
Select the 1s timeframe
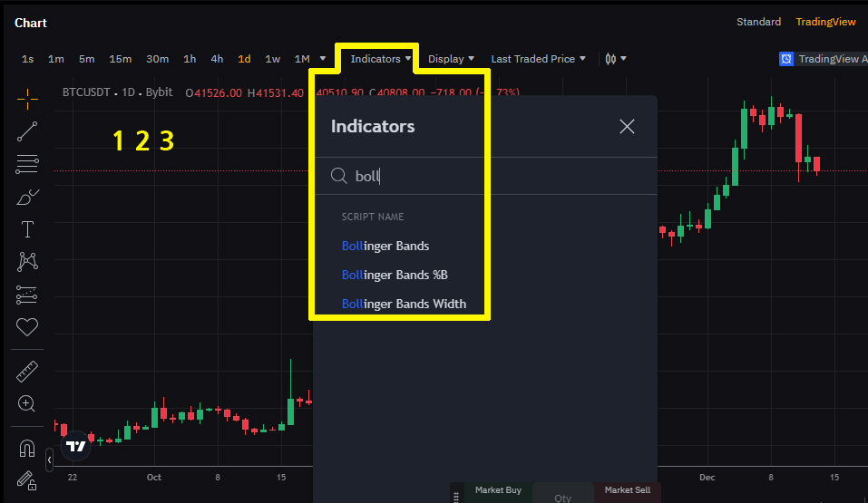tap(28, 59)
